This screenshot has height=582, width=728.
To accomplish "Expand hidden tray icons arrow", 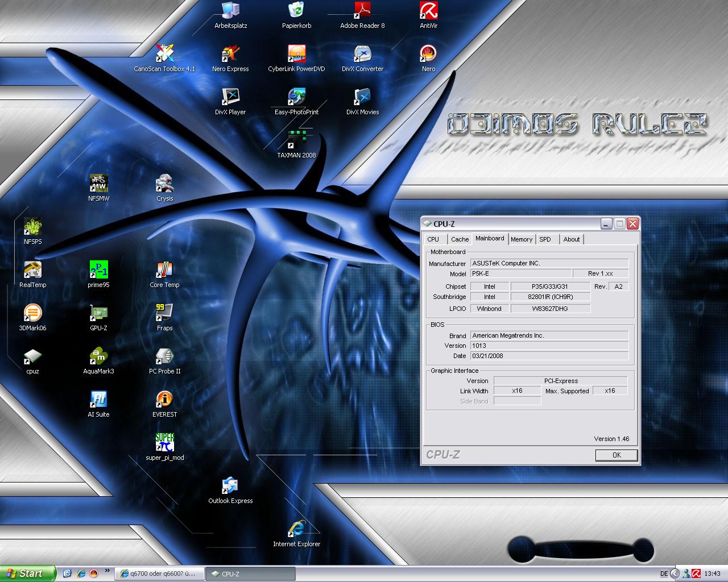I will pos(675,574).
